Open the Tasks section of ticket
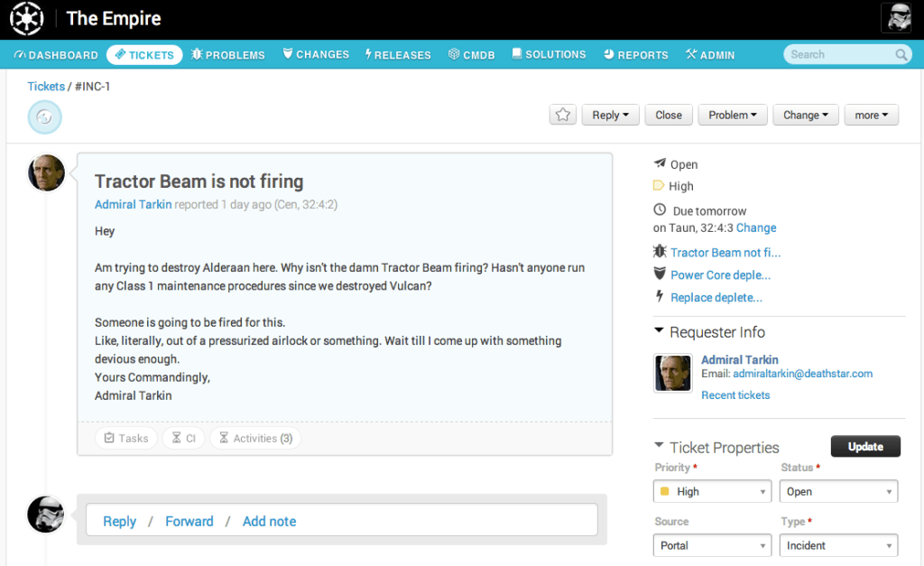The image size is (924, 566). tap(125, 439)
